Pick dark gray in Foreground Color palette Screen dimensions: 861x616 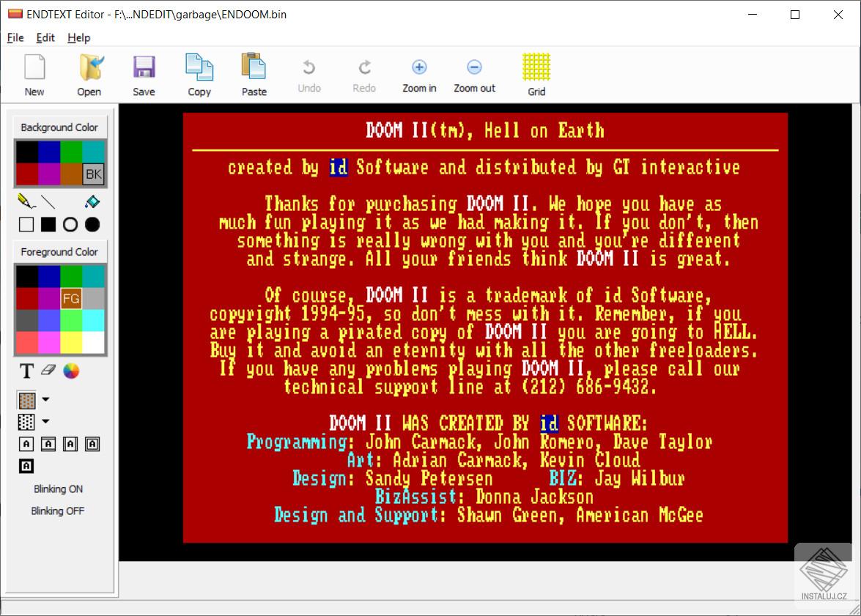[x=27, y=321]
